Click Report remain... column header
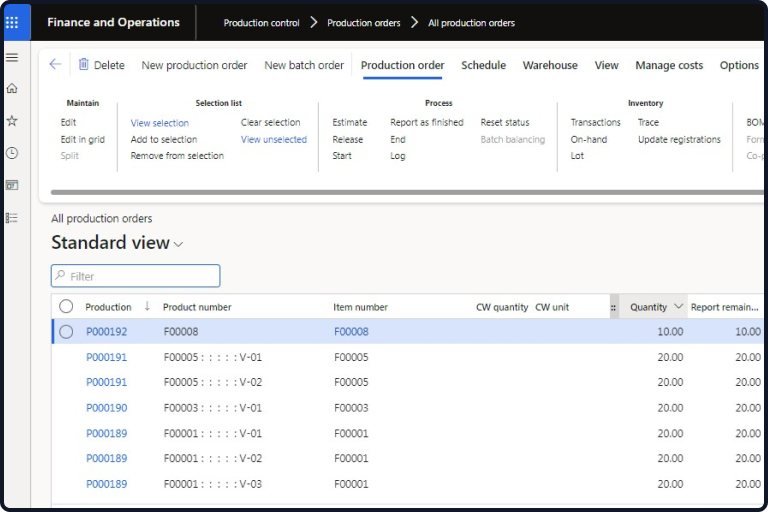The image size is (768, 512). (x=724, y=307)
